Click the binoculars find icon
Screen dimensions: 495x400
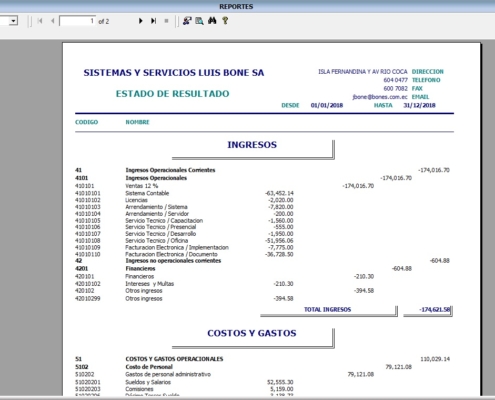(x=212, y=21)
